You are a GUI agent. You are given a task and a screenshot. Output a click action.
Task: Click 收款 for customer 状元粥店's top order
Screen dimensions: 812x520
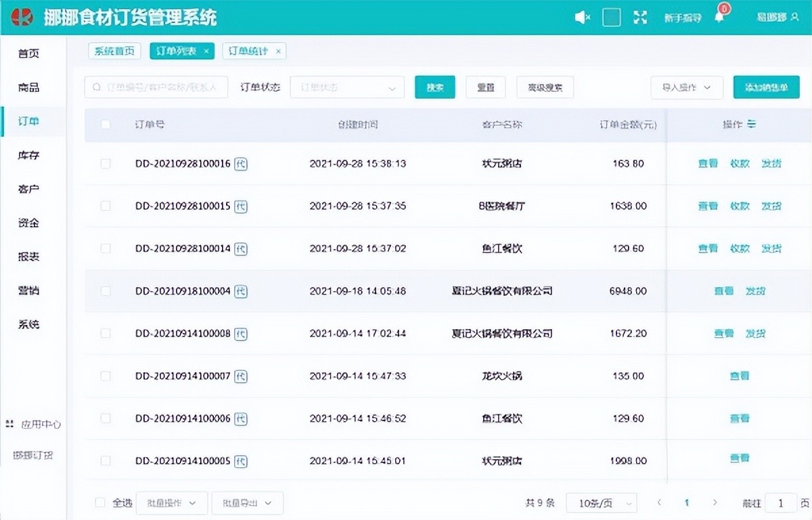pos(740,164)
